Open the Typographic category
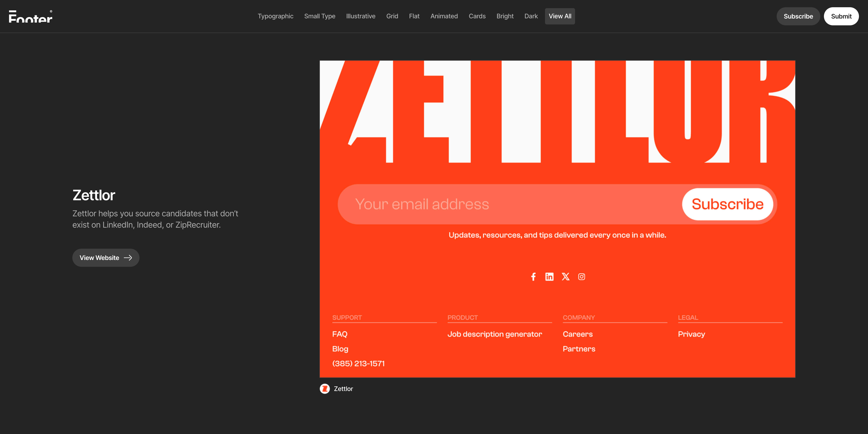Viewport: 868px width, 434px height. (275, 16)
